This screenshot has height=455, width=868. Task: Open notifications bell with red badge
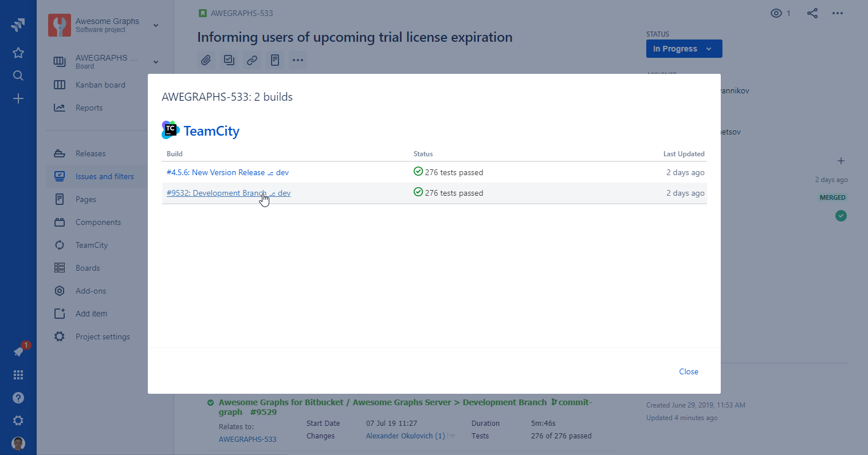pos(19,351)
